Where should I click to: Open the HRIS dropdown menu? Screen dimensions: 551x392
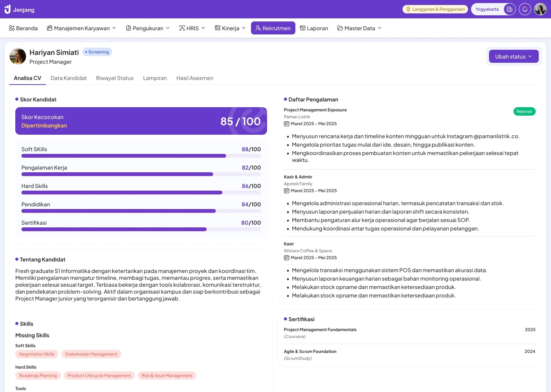192,28
